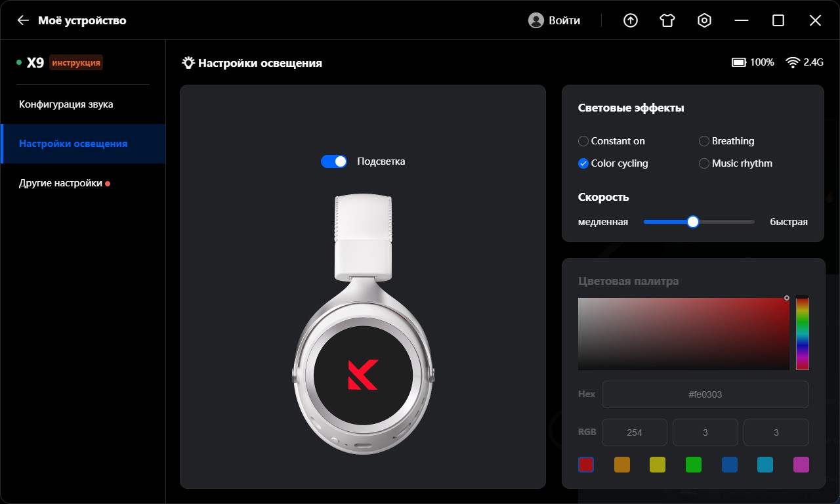This screenshot has height=504, width=840.
Task: Go back using the arrow icon
Action: pyautogui.click(x=23, y=20)
